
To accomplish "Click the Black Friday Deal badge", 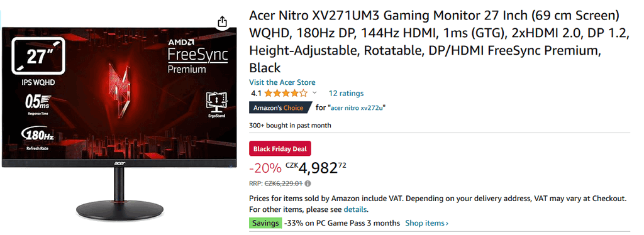I will [280, 149].
